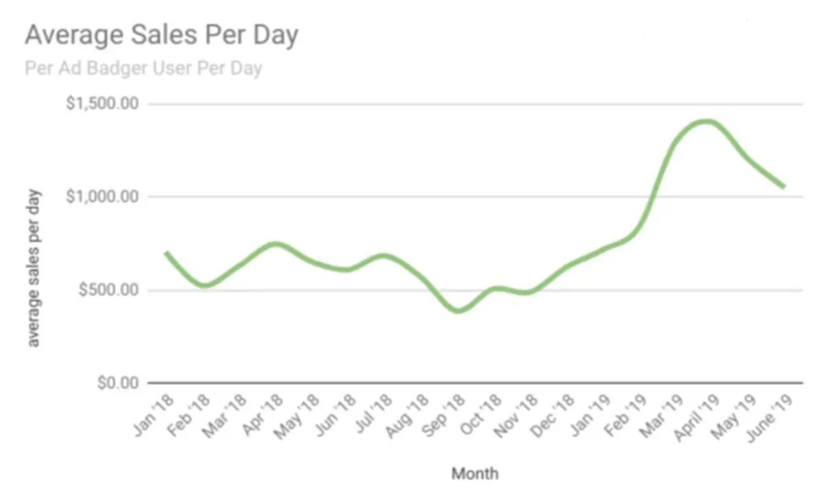Click the green line's highest peak
Image resolution: width=823 pixels, height=504 pixels.
(x=704, y=122)
